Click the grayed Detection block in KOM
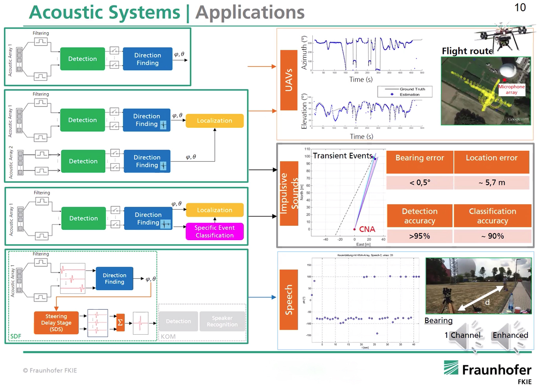 (178, 321)
